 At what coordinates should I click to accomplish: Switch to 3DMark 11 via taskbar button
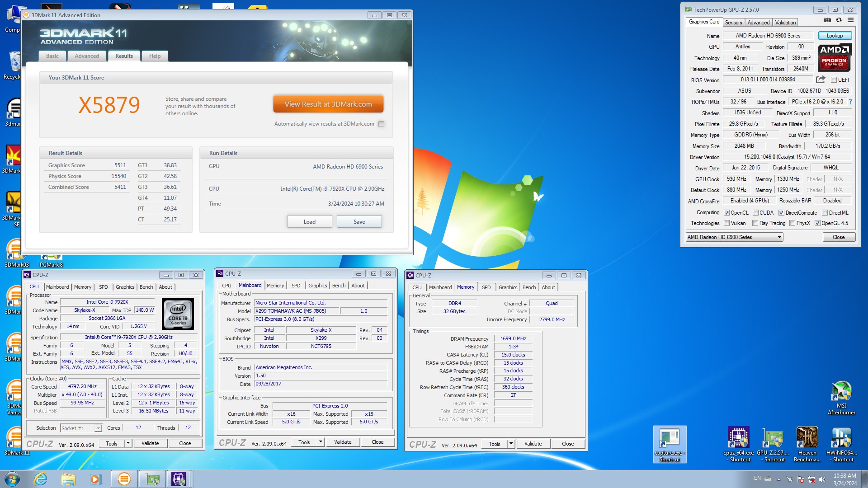[x=124, y=479]
